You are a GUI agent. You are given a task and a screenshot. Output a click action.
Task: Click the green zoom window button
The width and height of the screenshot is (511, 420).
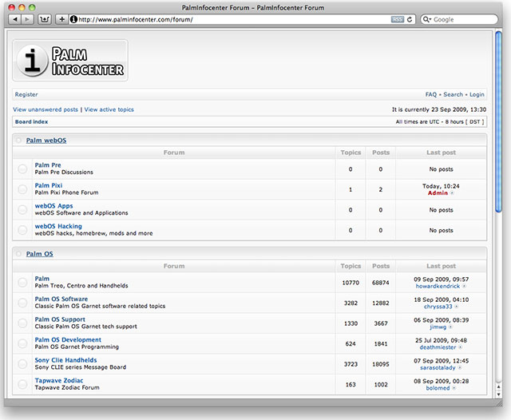click(32, 7)
